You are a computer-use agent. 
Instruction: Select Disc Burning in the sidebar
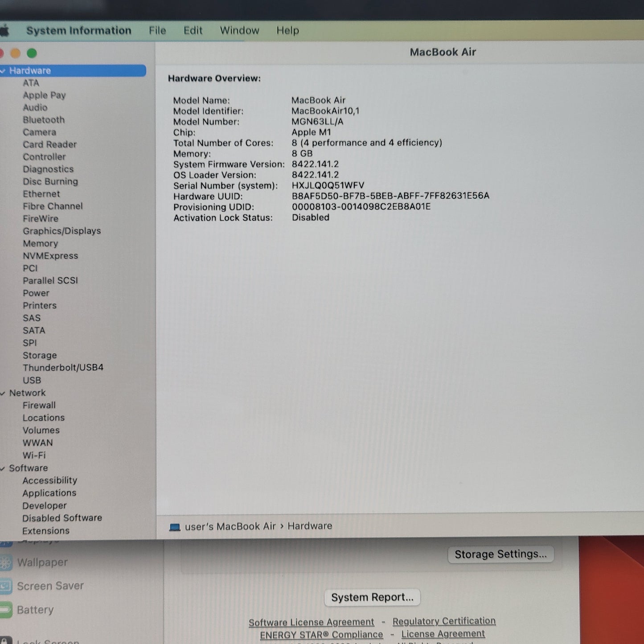(x=50, y=181)
